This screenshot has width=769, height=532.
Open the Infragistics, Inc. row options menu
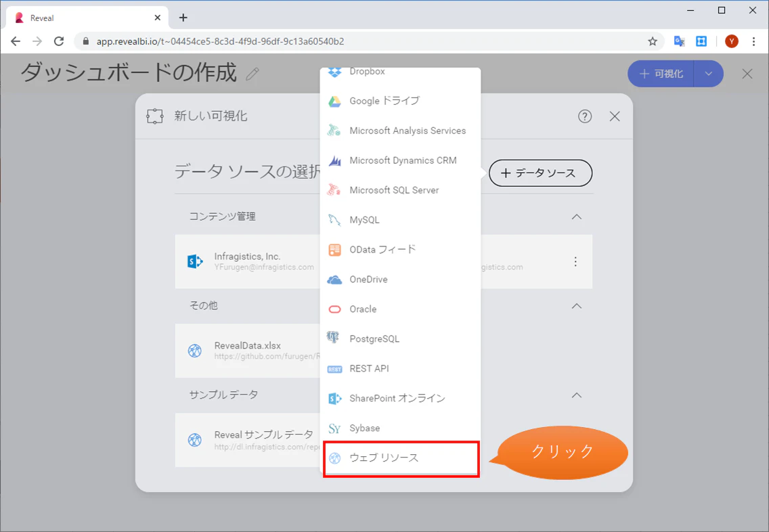click(575, 262)
